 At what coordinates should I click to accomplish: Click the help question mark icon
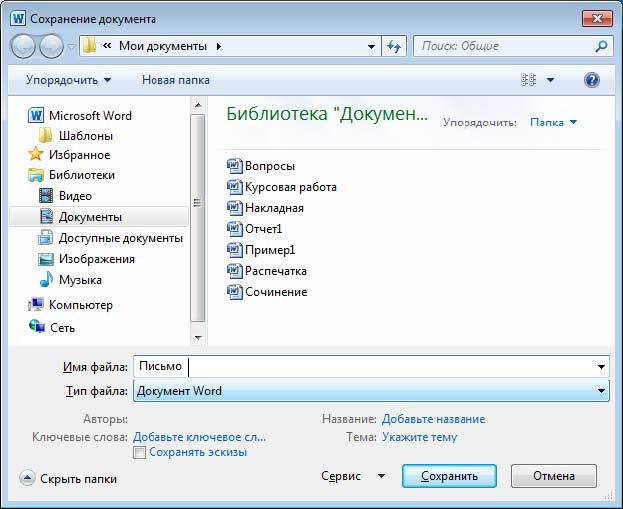tap(592, 80)
